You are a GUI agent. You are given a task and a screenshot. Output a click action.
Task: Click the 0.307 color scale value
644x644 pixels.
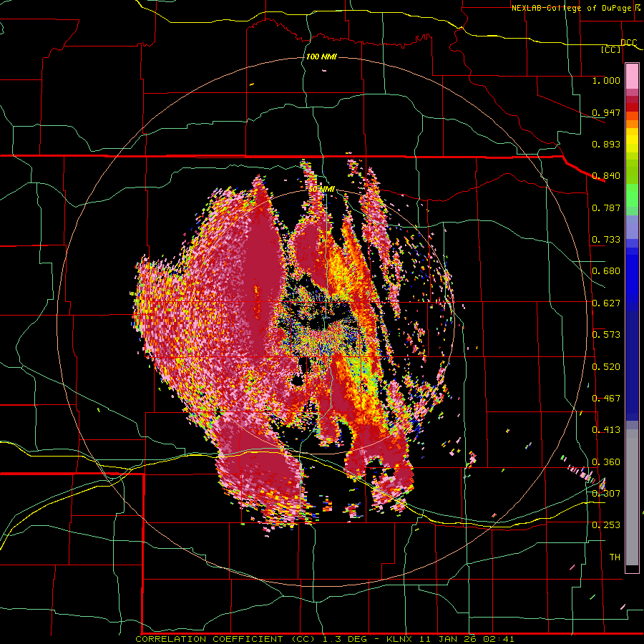pyautogui.click(x=606, y=493)
